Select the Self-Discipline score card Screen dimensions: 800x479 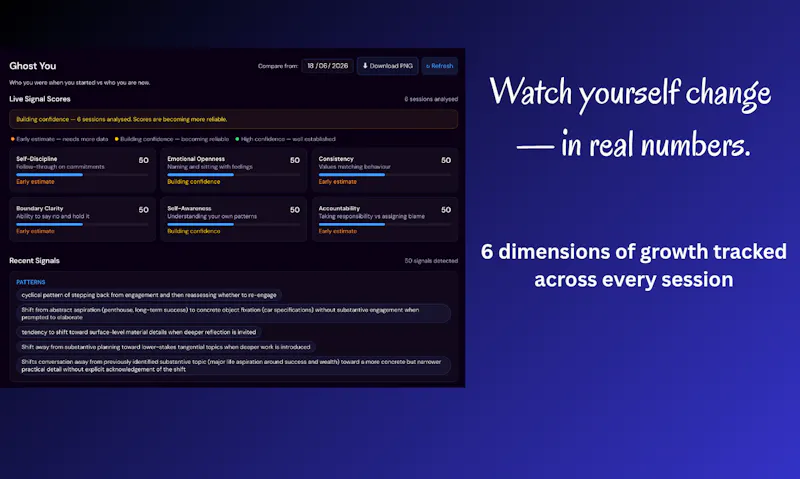(82, 170)
